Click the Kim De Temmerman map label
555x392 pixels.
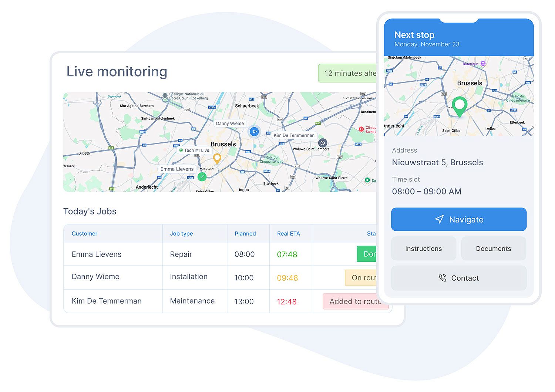[294, 135]
